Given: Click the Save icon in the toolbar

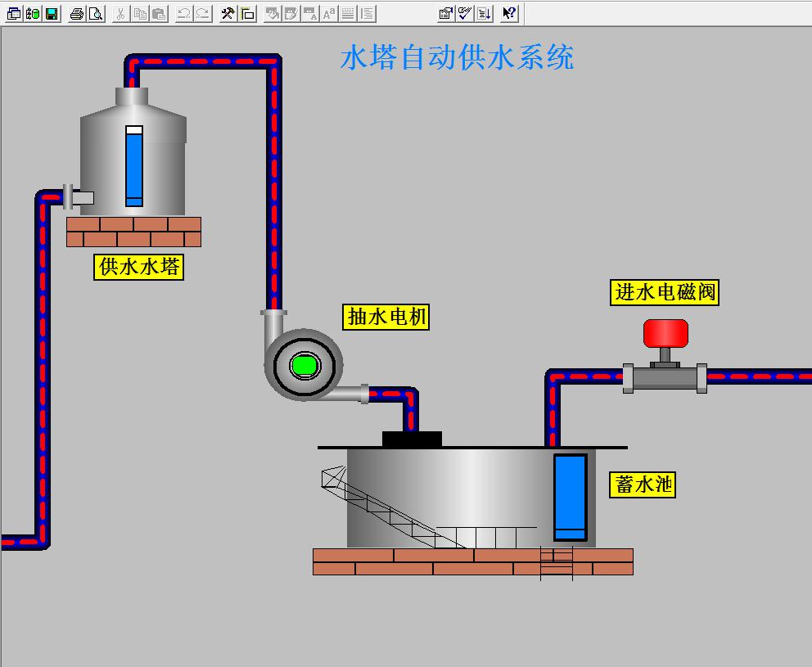Looking at the screenshot, I should [x=52, y=13].
